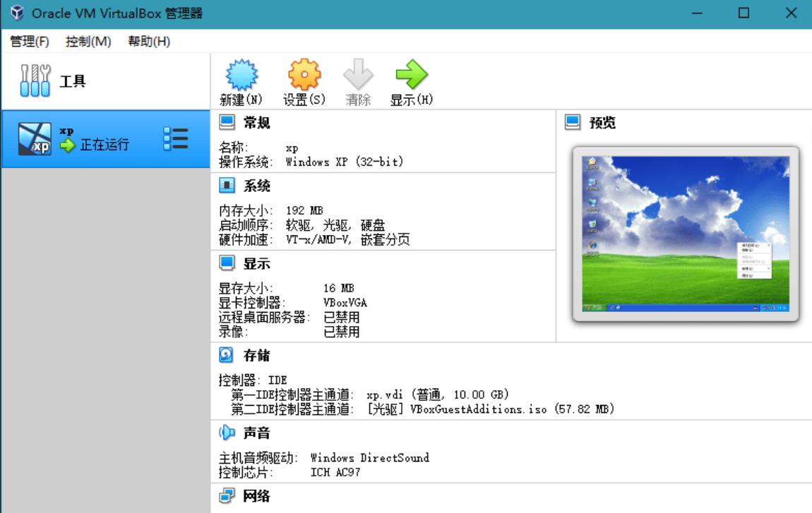Click the System (系统) chip icon
Viewport: 812px width, 513px height.
pos(227,186)
